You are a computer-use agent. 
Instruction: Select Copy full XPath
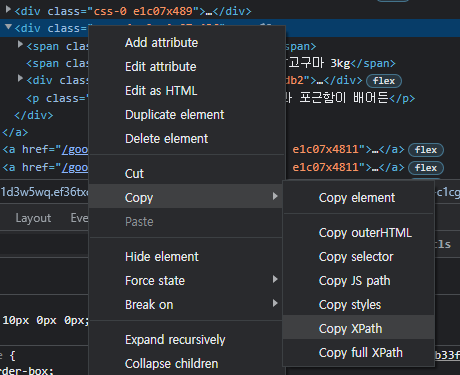tap(358, 353)
